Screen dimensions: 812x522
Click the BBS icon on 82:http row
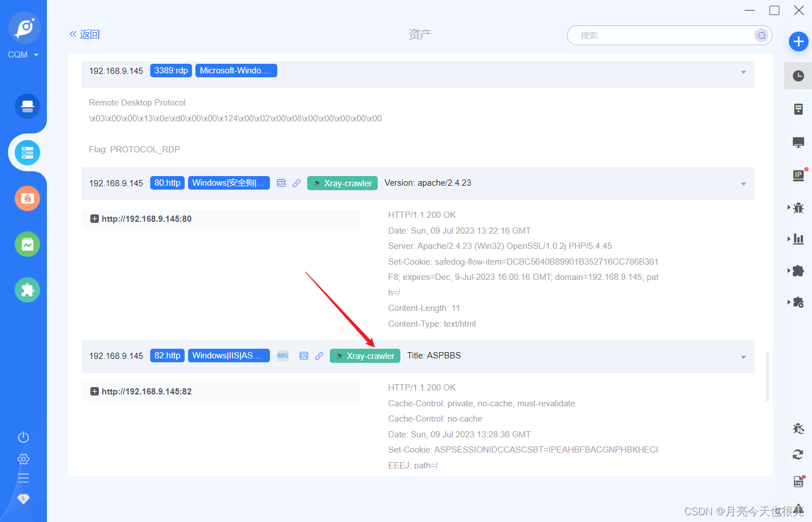click(x=283, y=356)
